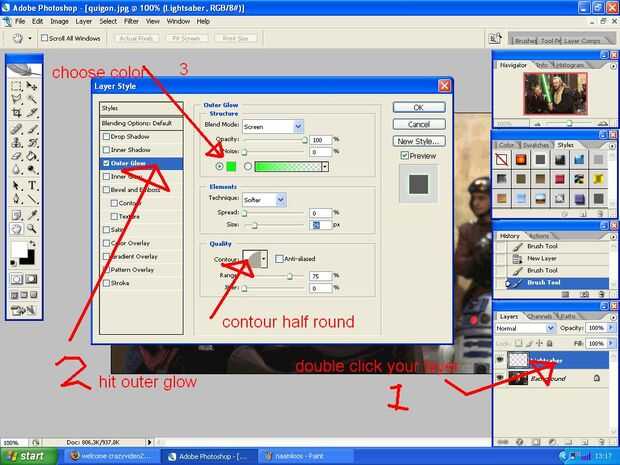Screen dimensions: 620x465
Task: Open the Window menu
Action: (178, 21)
